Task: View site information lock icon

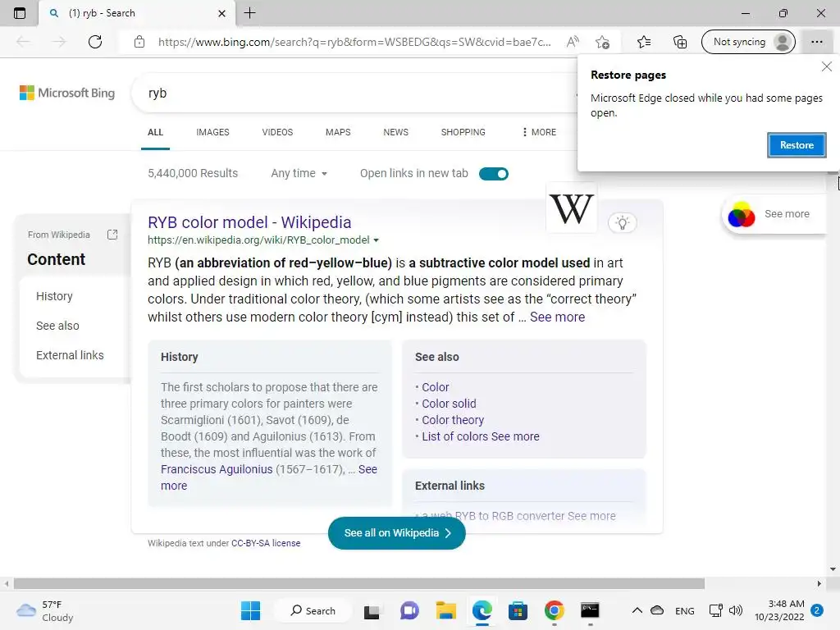Action: pos(139,42)
